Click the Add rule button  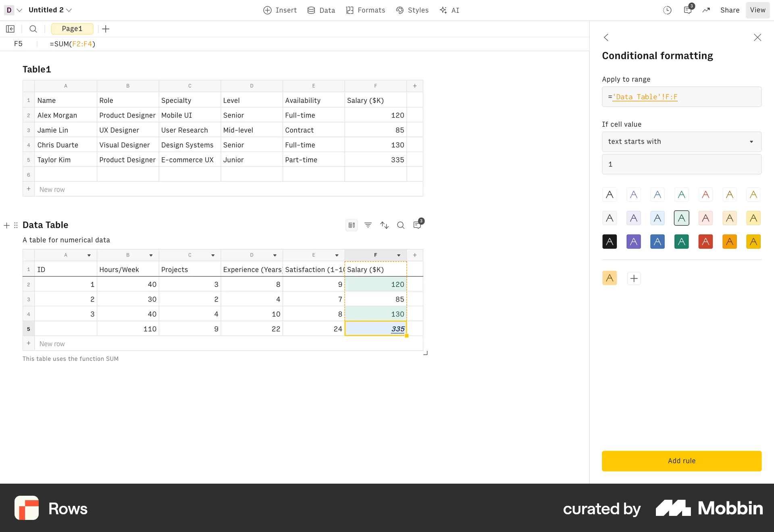(x=681, y=461)
